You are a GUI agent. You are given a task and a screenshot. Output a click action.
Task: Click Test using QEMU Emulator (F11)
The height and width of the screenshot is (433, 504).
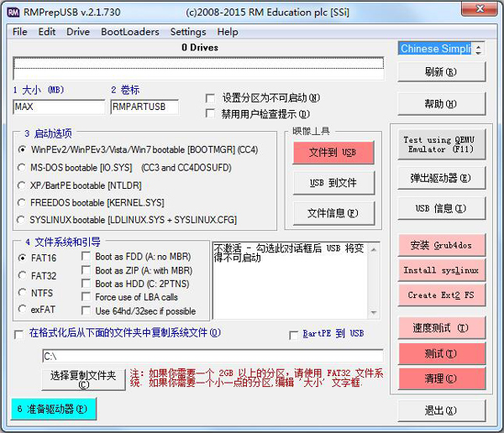pos(441,144)
